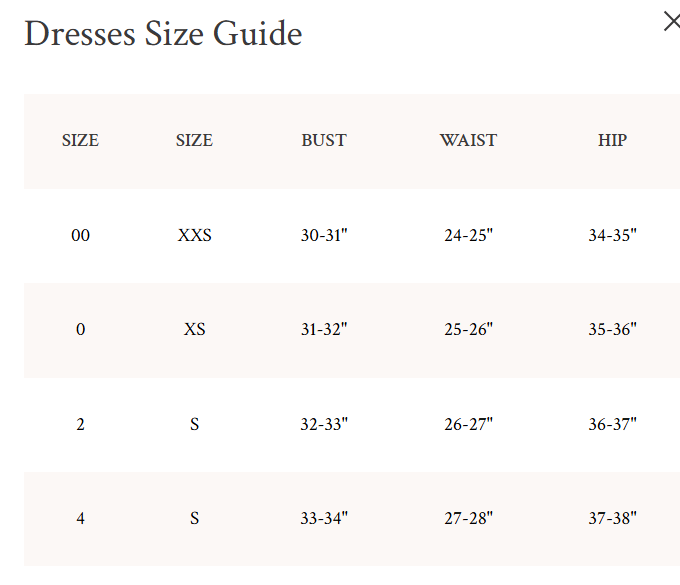Click the Dresses Size Guide heading
Screen dimensions: 680x585
[x=163, y=34]
